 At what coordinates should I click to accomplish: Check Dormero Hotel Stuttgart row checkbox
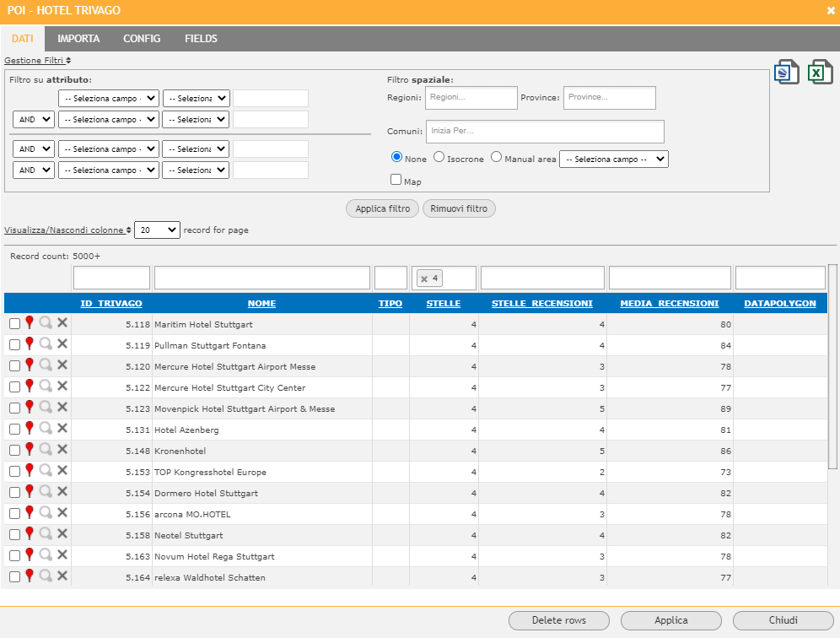tap(15, 493)
